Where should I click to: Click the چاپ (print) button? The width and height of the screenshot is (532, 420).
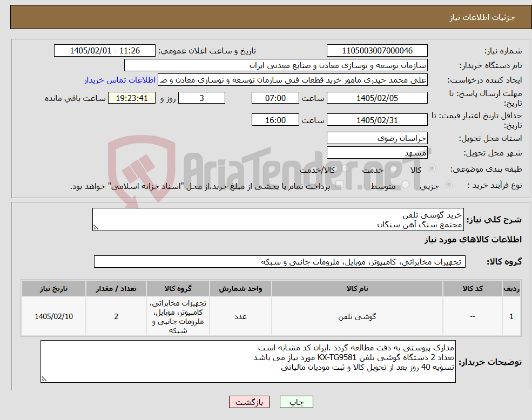click(x=296, y=402)
